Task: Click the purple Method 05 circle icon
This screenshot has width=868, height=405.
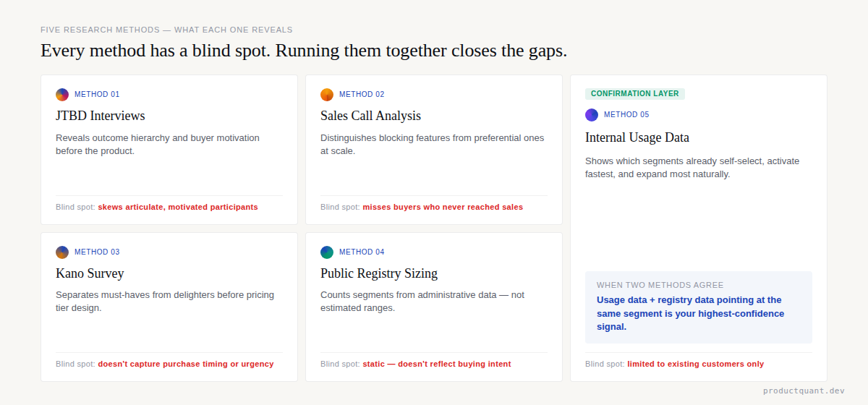Action: tap(592, 115)
